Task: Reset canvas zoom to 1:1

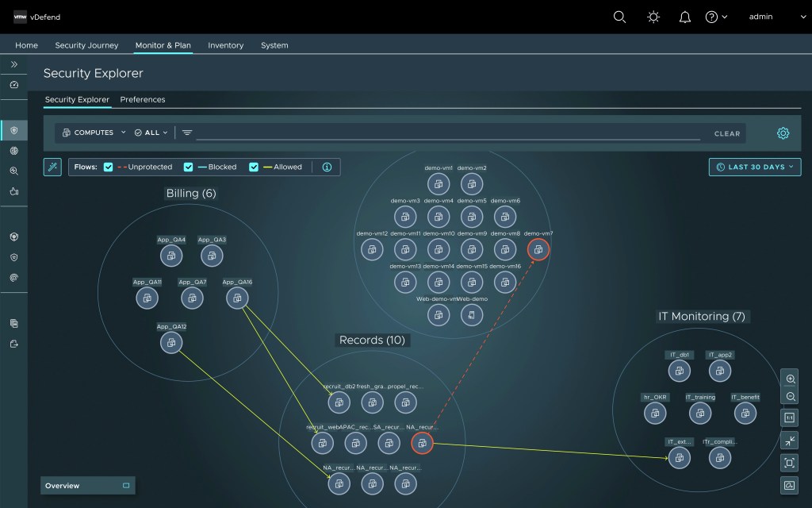Action: click(x=789, y=418)
